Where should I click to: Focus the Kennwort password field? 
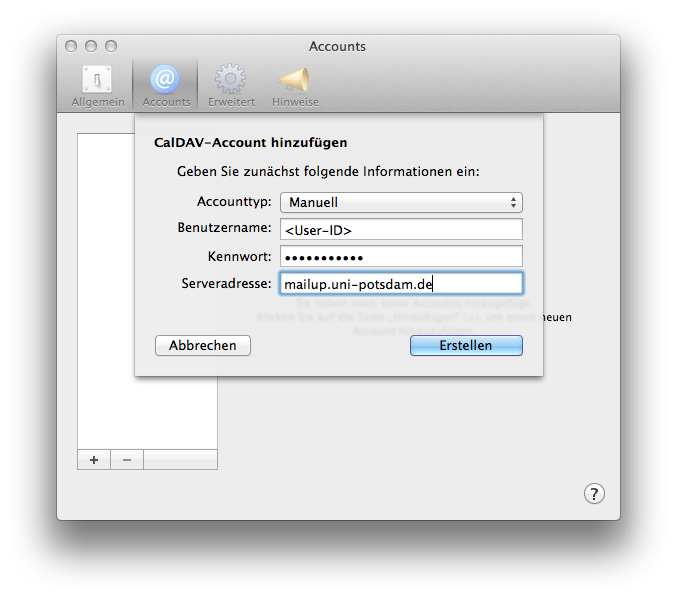[401, 257]
